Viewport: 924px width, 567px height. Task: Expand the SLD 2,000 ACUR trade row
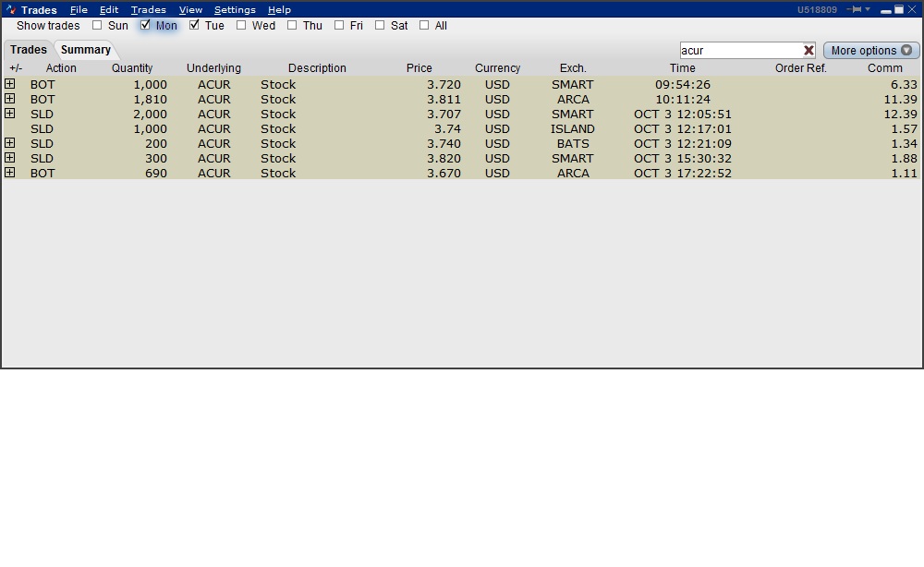[x=10, y=114]
